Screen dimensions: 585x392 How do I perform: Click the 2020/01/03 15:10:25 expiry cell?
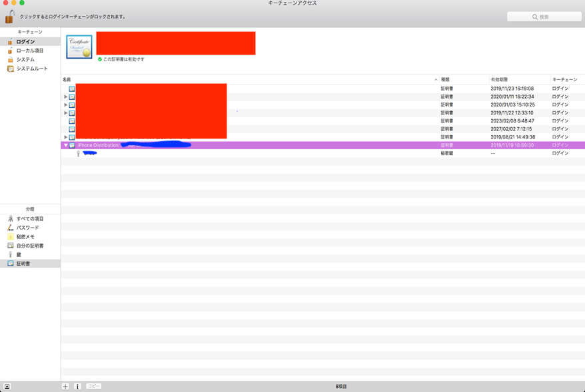click(512, 104)
